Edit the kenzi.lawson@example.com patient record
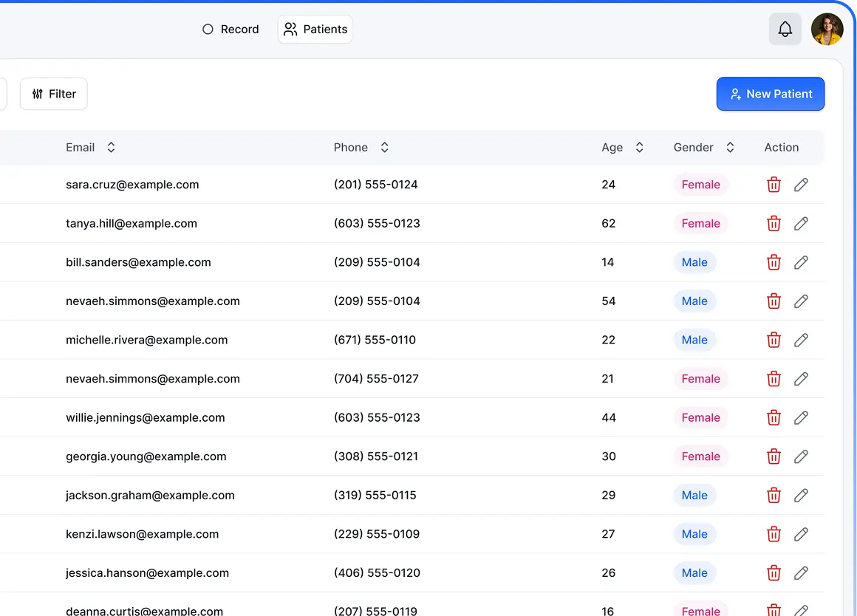857x616 pixels. (801, 534)
